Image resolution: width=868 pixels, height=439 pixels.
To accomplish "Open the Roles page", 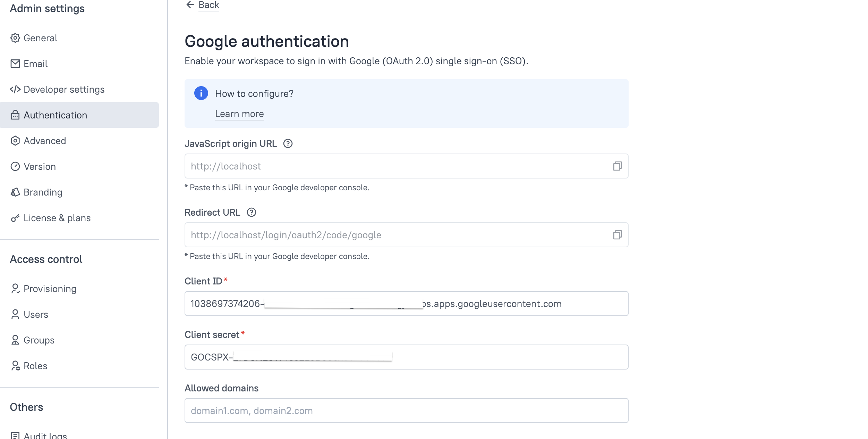I will 35,366.
